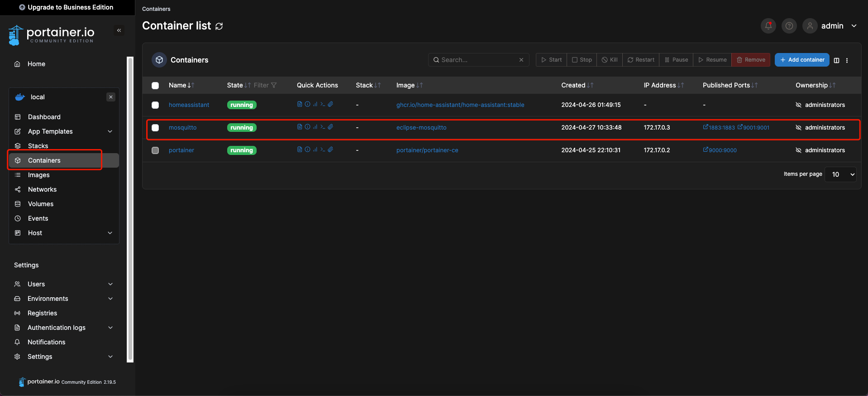
Task: Focus the container search field
Action: point(479,60)
